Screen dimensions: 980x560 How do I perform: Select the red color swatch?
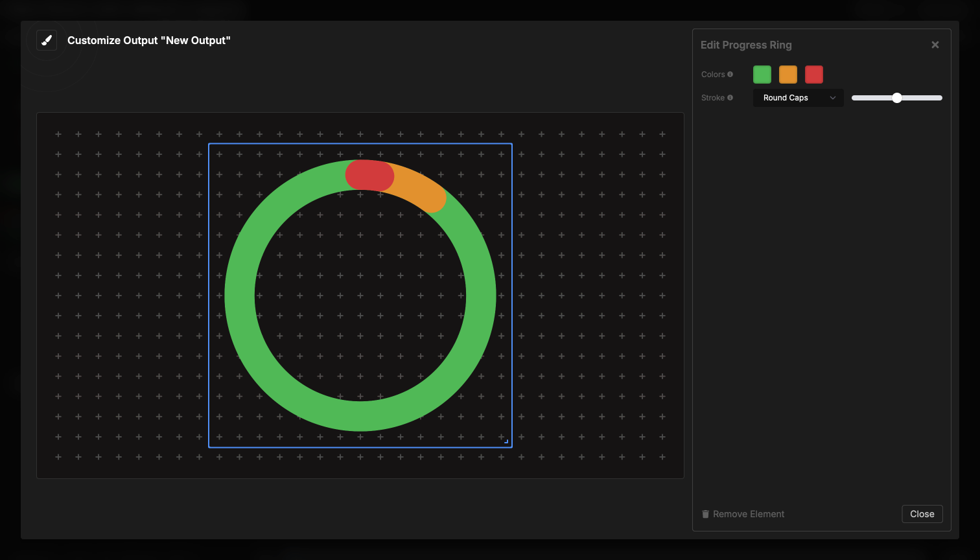coord(814,74)
